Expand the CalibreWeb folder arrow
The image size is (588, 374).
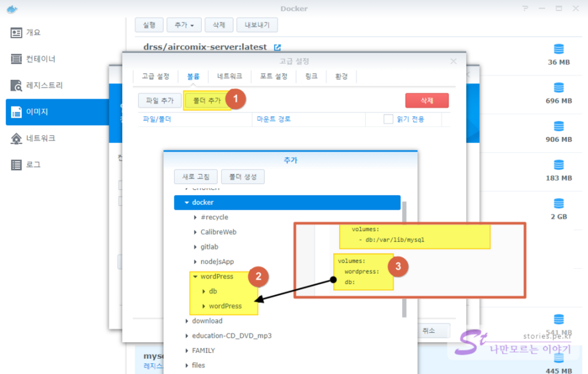point(195,232)
